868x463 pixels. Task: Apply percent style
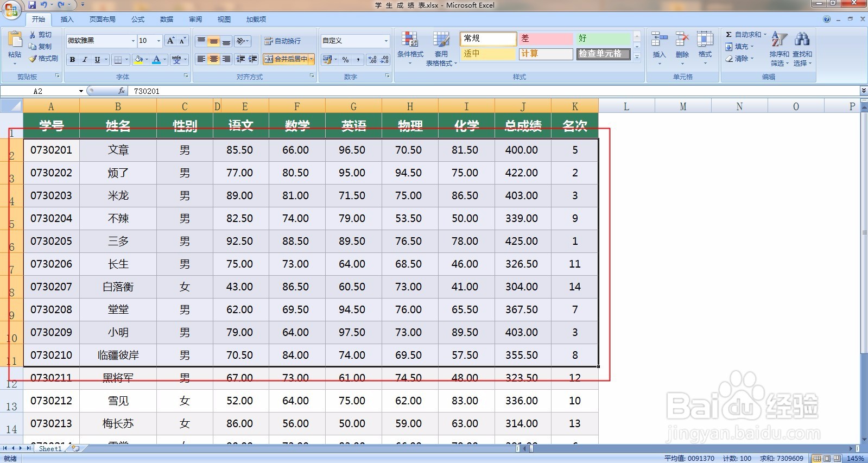click(345, 59)
